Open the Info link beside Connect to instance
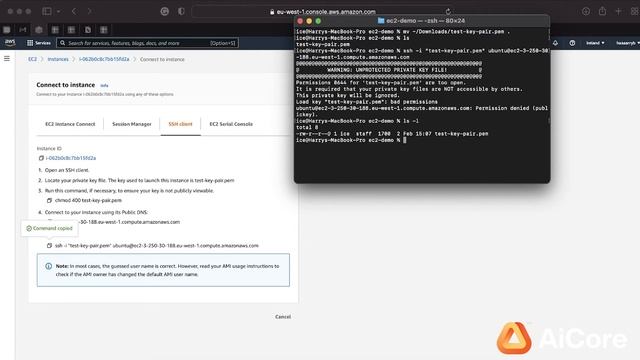Viewport: 640px width, 360px height. (104, 86)
